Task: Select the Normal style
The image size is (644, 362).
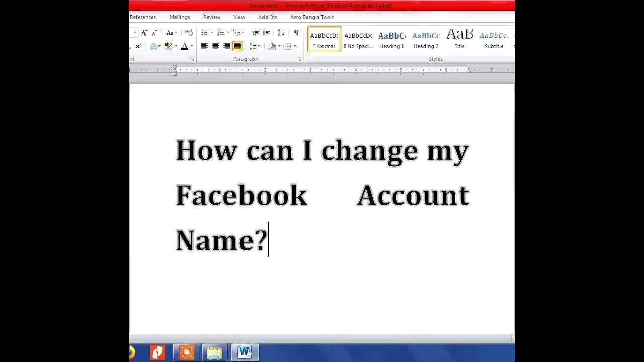Action: point(324,40)
